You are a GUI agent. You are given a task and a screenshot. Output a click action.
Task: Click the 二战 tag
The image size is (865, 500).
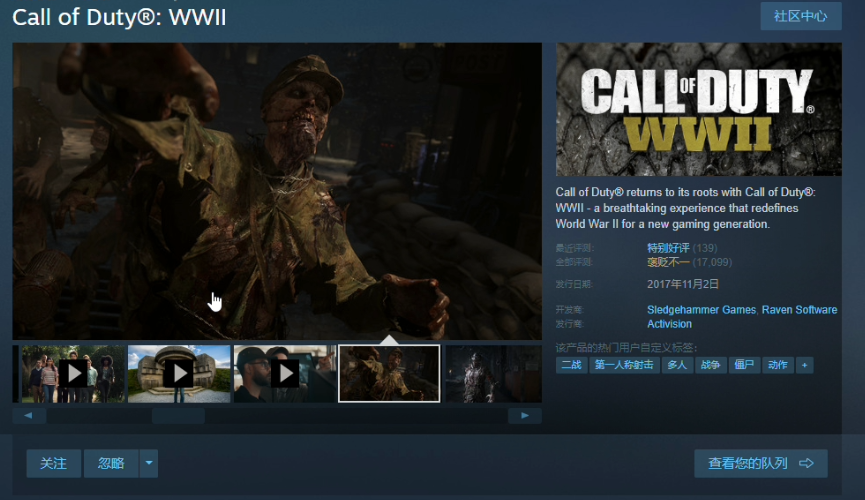pyautogui.click(x=572, y=365)
